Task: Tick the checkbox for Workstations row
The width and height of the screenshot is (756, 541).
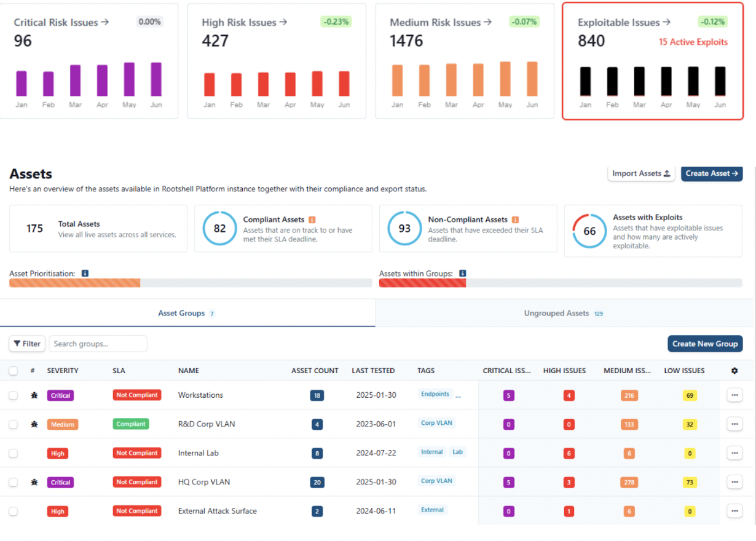Action: click(14, 395)
